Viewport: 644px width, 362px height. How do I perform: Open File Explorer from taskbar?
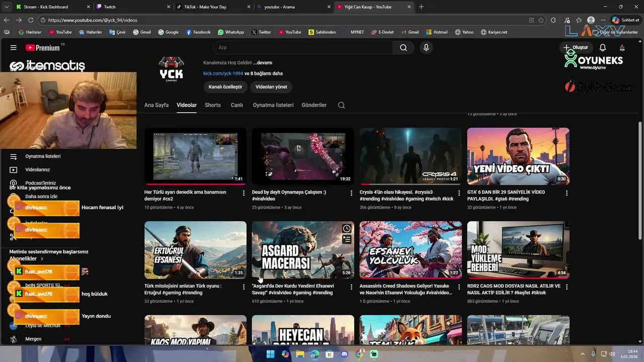[300, 354]
